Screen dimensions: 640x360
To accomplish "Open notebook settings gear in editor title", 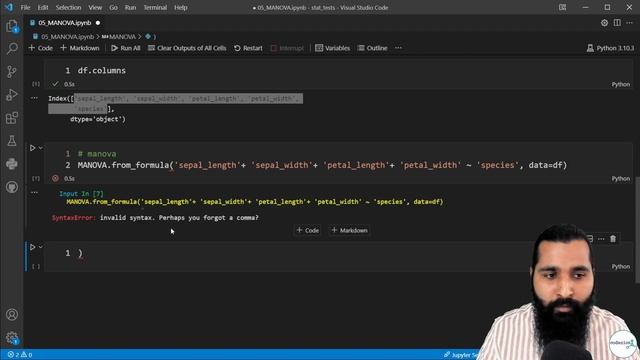I will [604, 23].
